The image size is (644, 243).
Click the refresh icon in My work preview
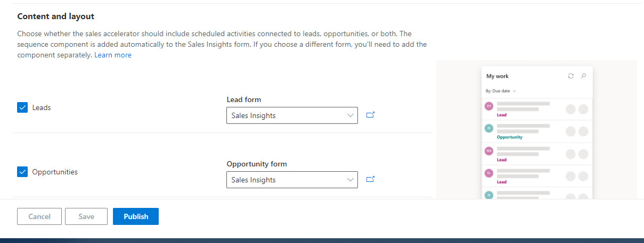point(571,76)
